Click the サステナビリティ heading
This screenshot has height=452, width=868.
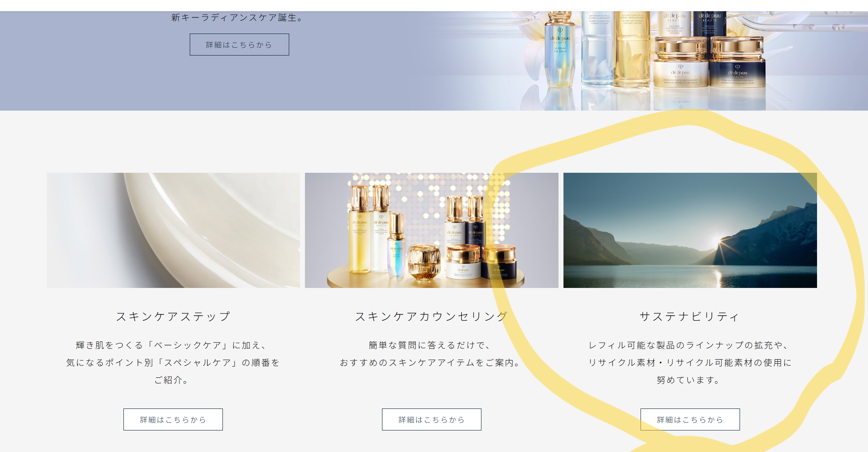690,317
